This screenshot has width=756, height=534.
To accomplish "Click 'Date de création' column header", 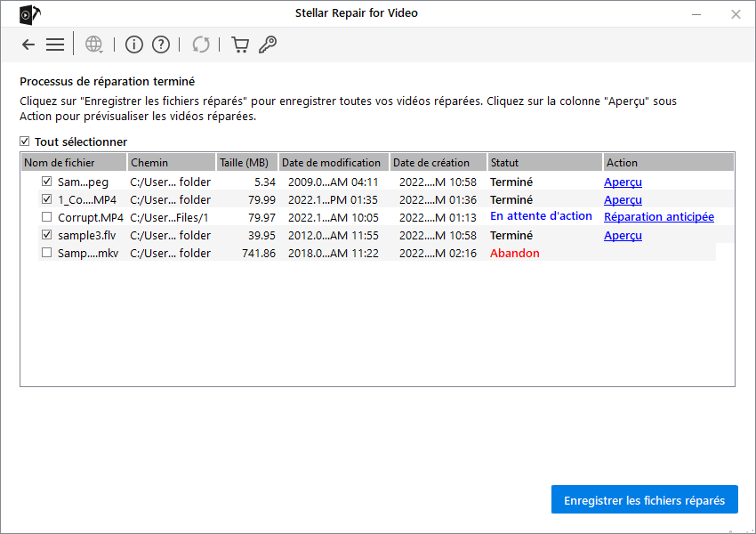I will (438, 163).
